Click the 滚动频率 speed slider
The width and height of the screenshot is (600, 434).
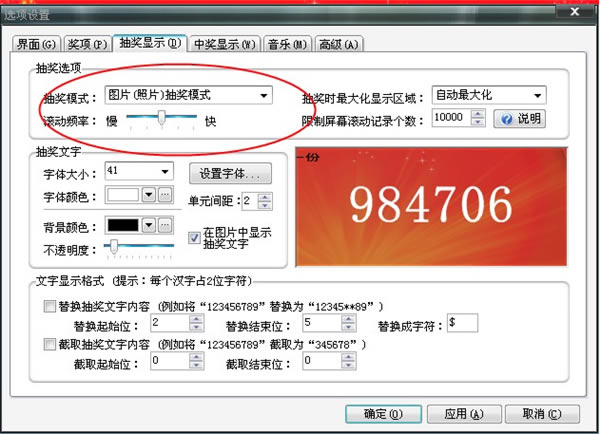pyautogui.click(x=160, y=119)
